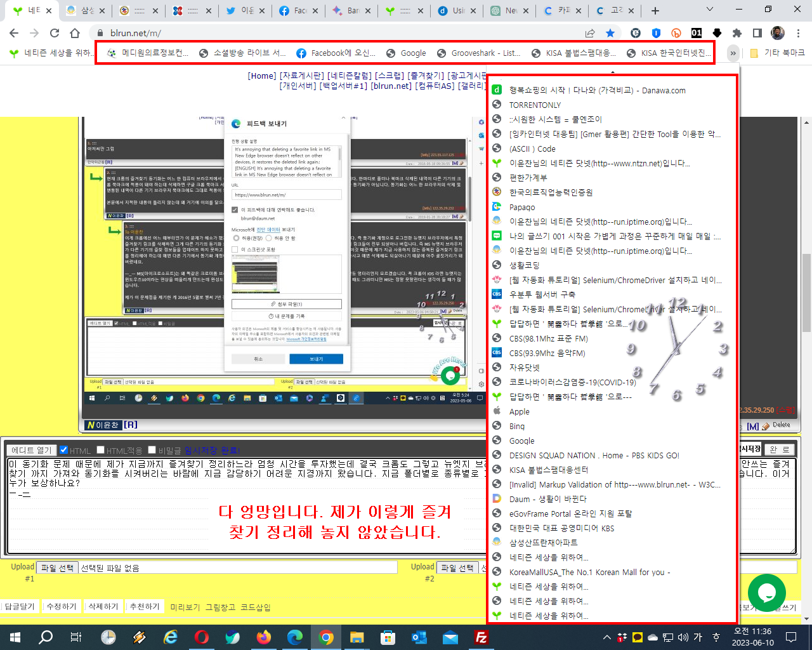The height and width of the screenshot is (650, 812).
Task: Show hidden system tray icons
Action: [x=607, y=637]
